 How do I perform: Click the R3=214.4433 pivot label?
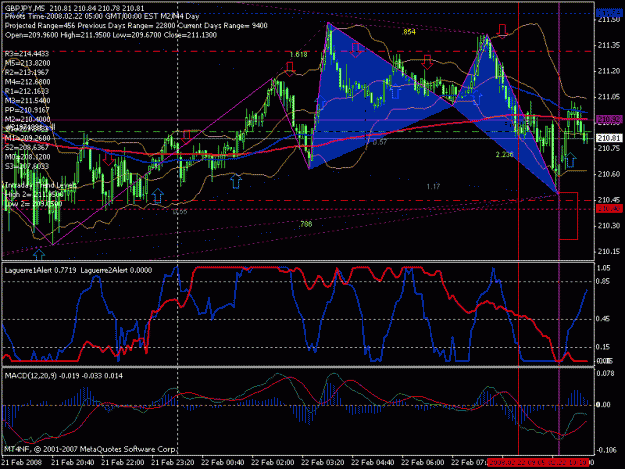tap(27, 53)
